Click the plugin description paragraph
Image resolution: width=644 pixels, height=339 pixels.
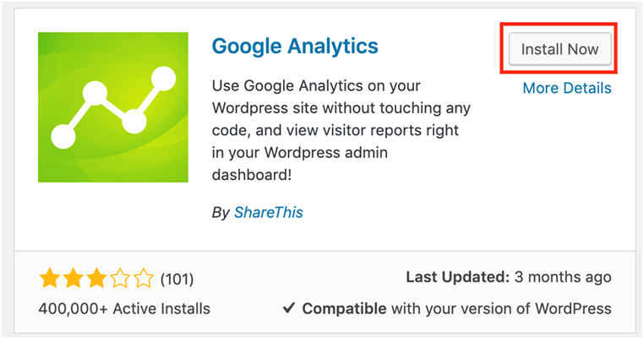click(340, 132)
